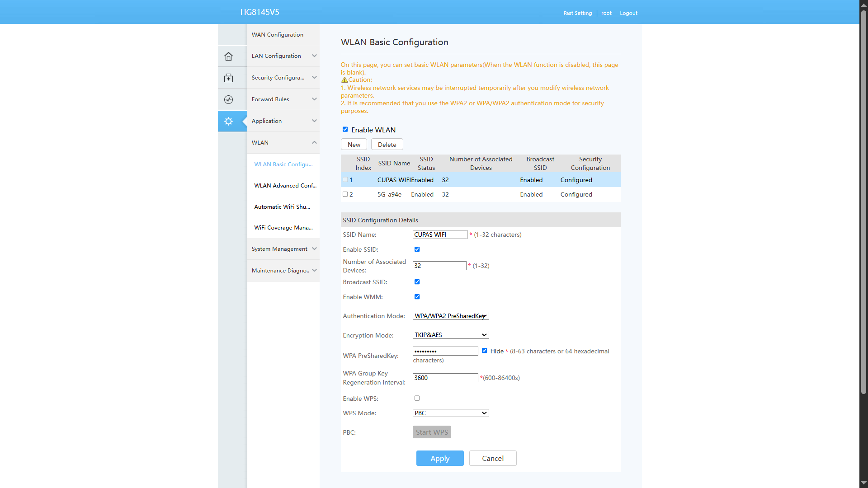Click the WPA Group Key interval field
Screen dimensions: 868x488
(x=445, y=378)
